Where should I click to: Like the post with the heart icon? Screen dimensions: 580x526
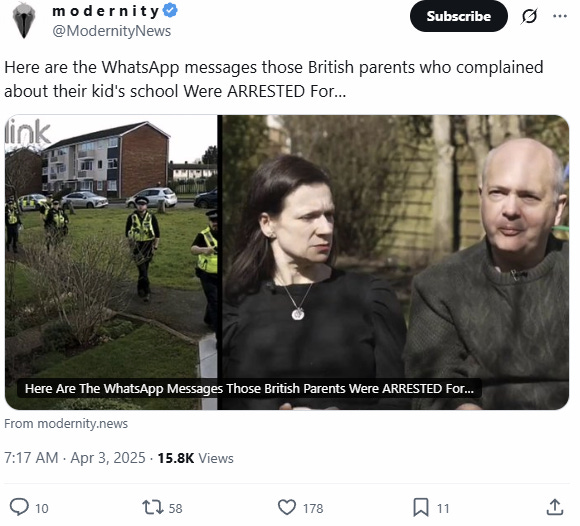pyautogui.click(x=287, y=508)
